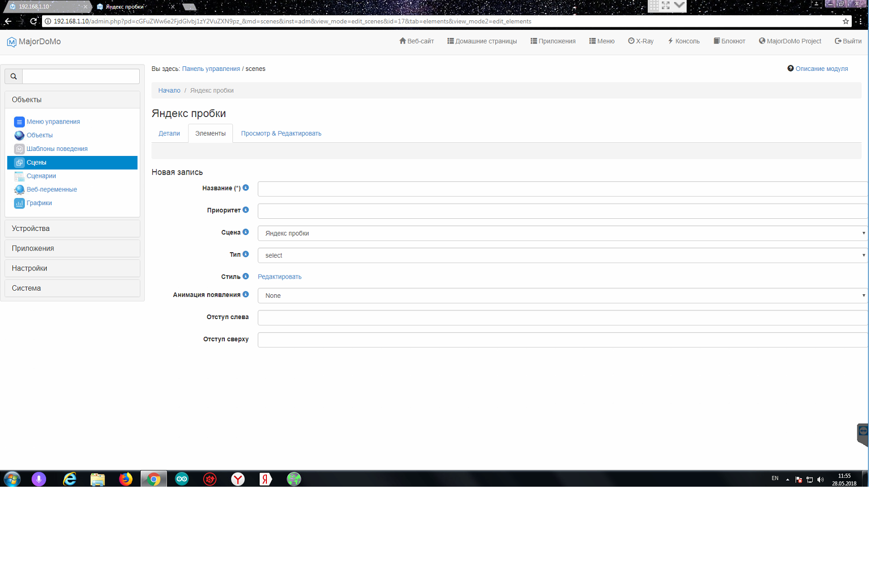Open the Домашние страницы top menu
Screen dimensions: 869x588
point(482,42)
